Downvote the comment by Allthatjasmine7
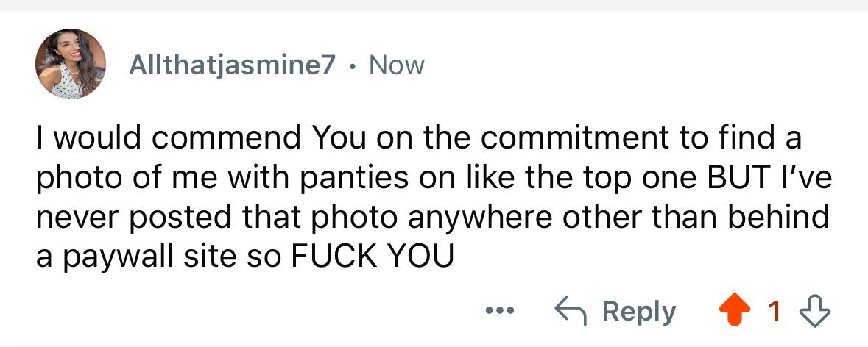The image size is (868, 347). click(x=813, y=312)
